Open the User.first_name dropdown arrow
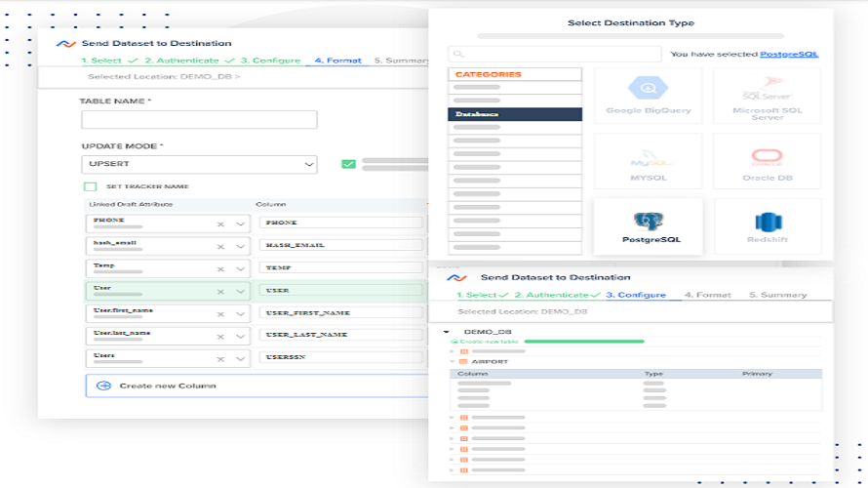Image resolution: width=868 pixels, height=488 pixels. [240, 314]
